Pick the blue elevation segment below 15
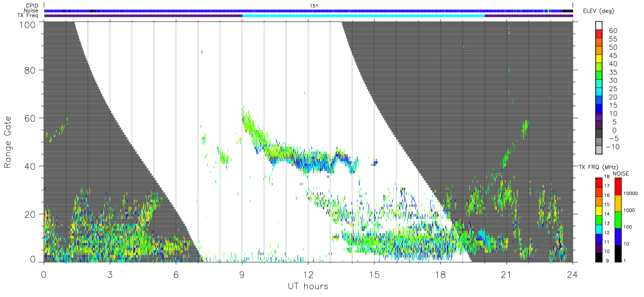 tap(599, 108)
